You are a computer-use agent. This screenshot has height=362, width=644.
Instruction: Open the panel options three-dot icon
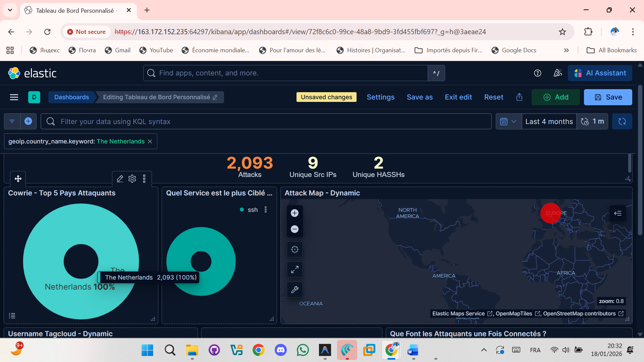point(144,179)
